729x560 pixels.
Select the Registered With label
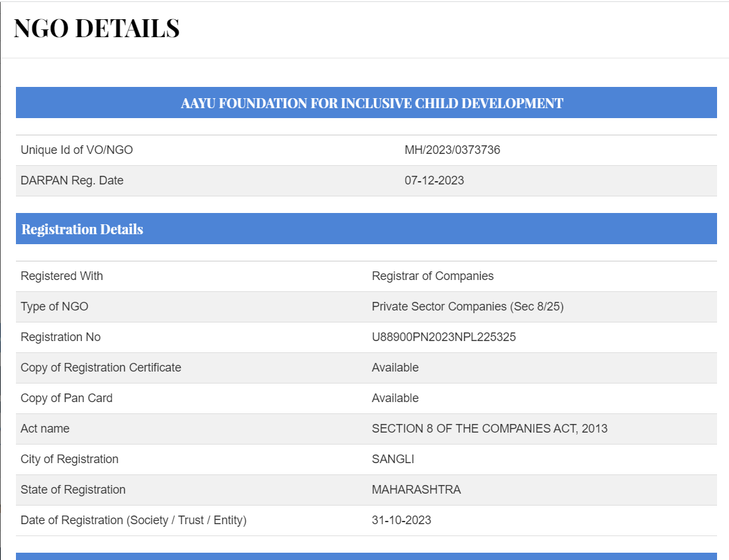[x=62, y=276]
